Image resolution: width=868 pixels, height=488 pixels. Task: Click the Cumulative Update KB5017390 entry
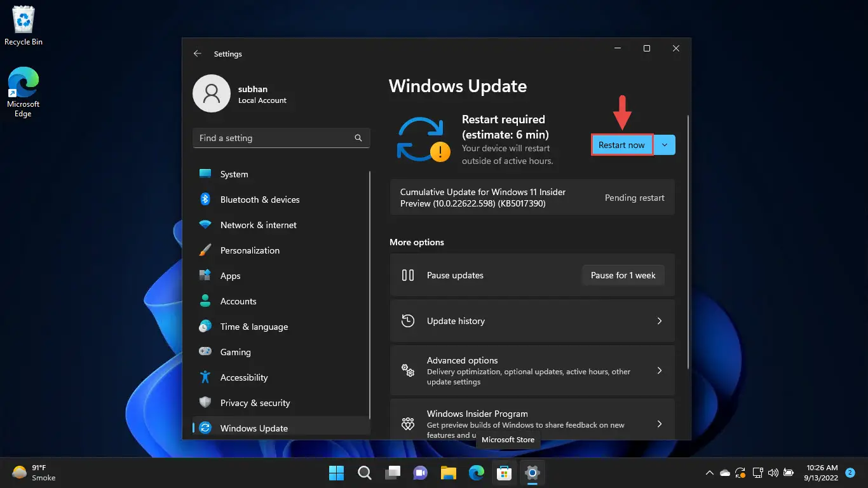pos(532,198)
